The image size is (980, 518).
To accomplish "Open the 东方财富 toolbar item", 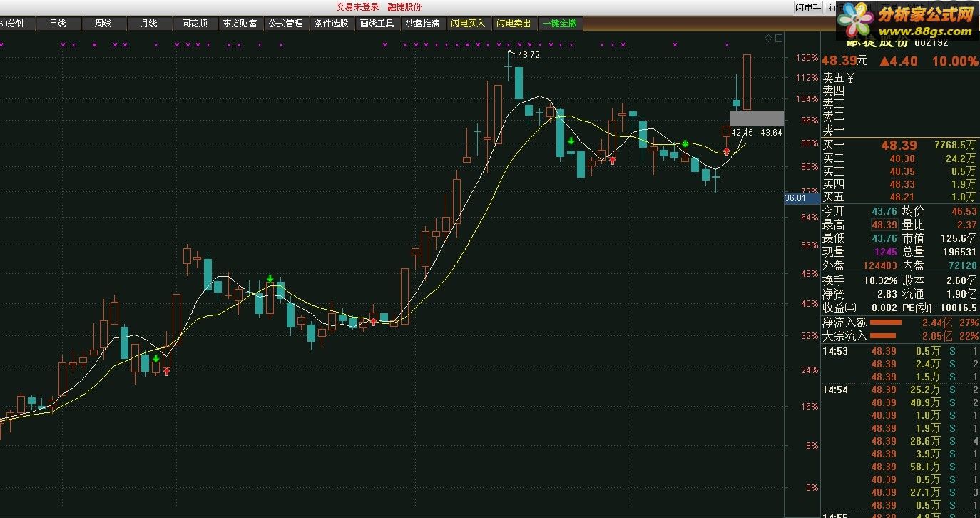I will click(240, 24).
